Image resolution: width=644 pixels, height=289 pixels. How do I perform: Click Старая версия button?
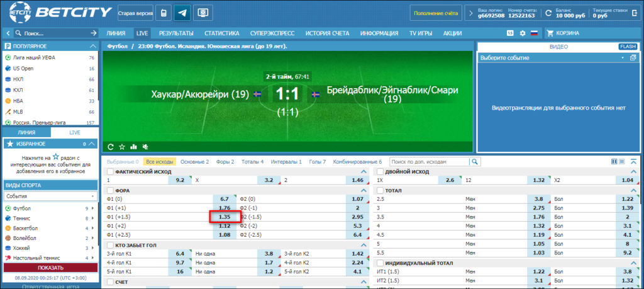coord(136,13)
